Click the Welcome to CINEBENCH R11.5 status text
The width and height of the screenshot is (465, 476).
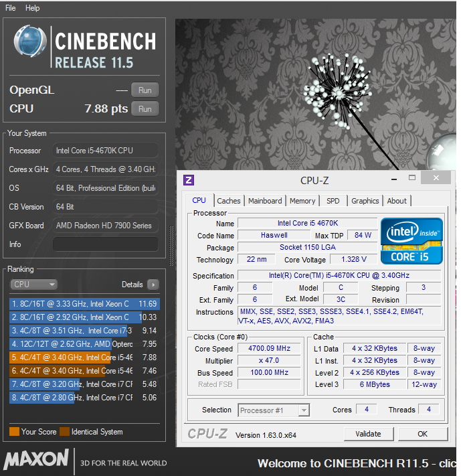[357, 463]
